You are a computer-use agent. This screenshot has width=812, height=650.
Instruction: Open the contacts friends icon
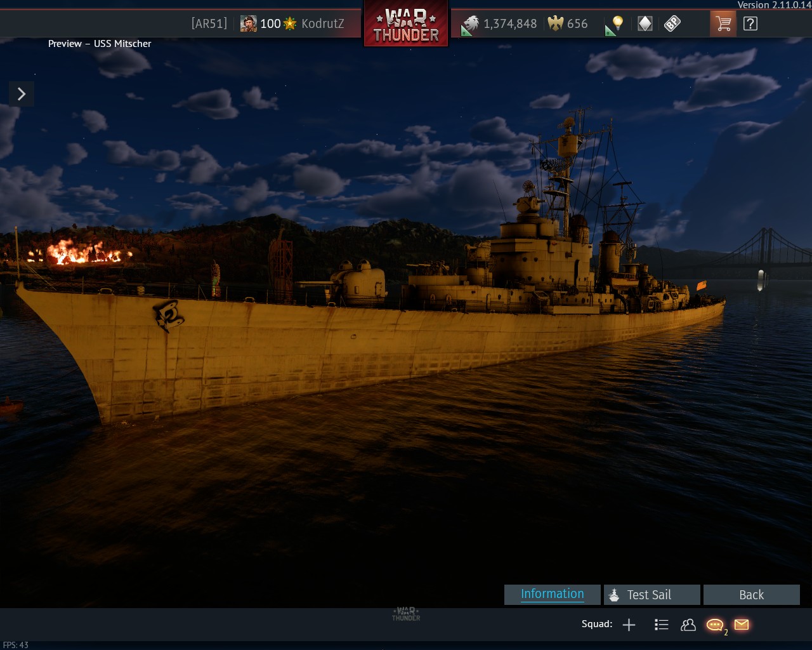[688, 625]
